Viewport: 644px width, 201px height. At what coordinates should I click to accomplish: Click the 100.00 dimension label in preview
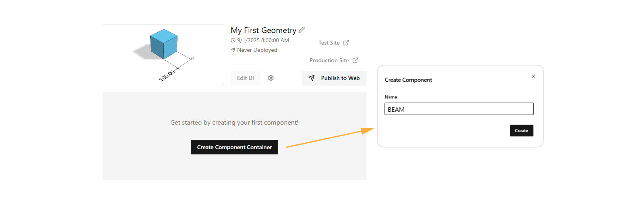click(x=167, y=76)
